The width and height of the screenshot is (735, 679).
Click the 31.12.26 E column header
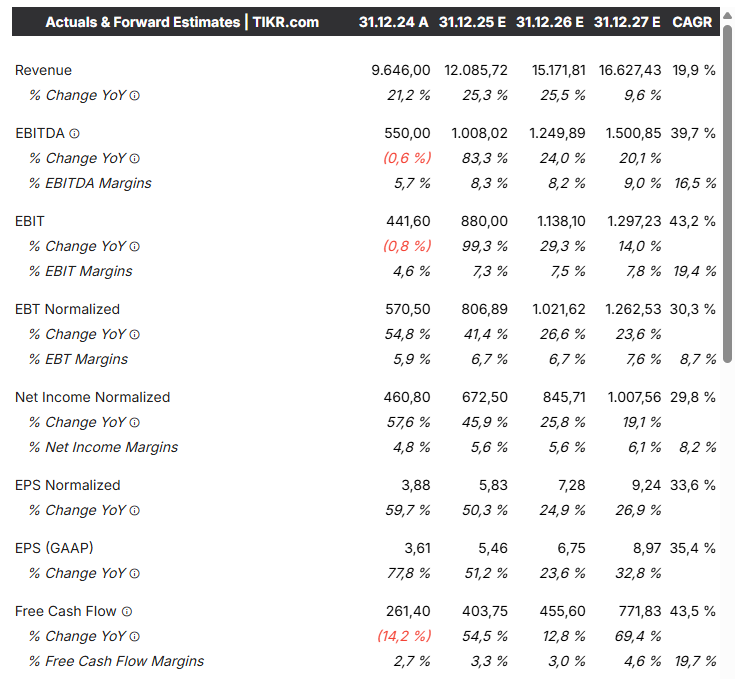(550, 21)
